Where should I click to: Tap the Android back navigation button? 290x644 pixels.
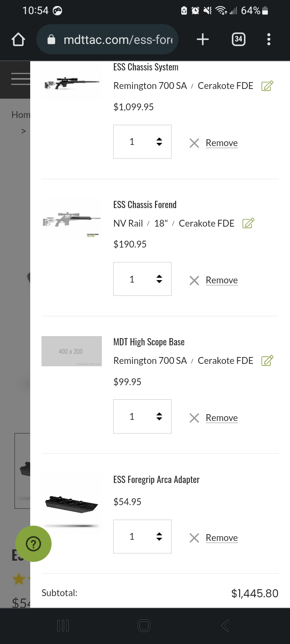pyautogui.click(x=225, y=625)
